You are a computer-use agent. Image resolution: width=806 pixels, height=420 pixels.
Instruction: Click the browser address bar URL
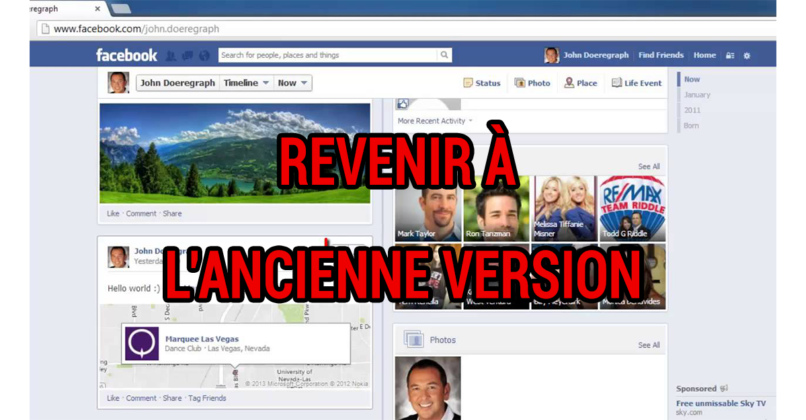coord(136,29)
